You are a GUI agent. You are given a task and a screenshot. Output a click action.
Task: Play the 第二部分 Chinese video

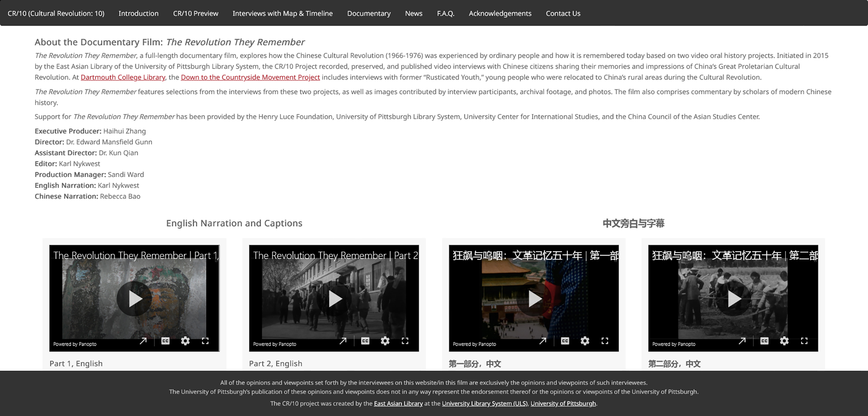[733, 299]
